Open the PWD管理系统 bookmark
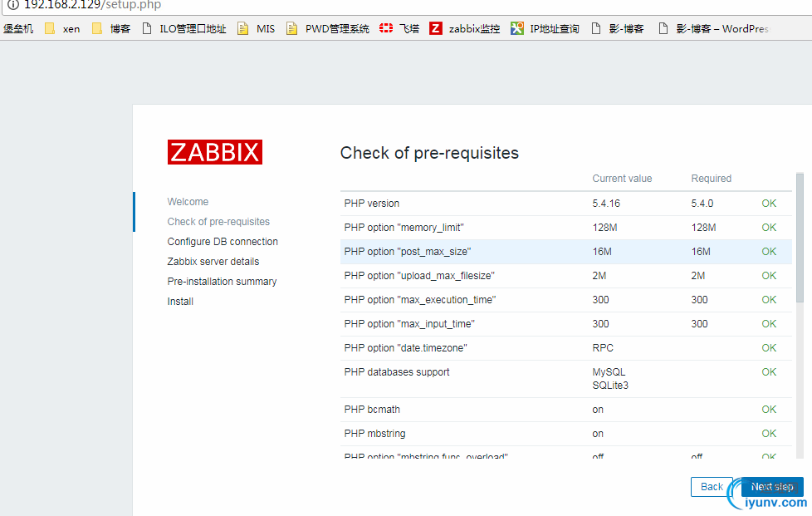 (x=328, y=28)
